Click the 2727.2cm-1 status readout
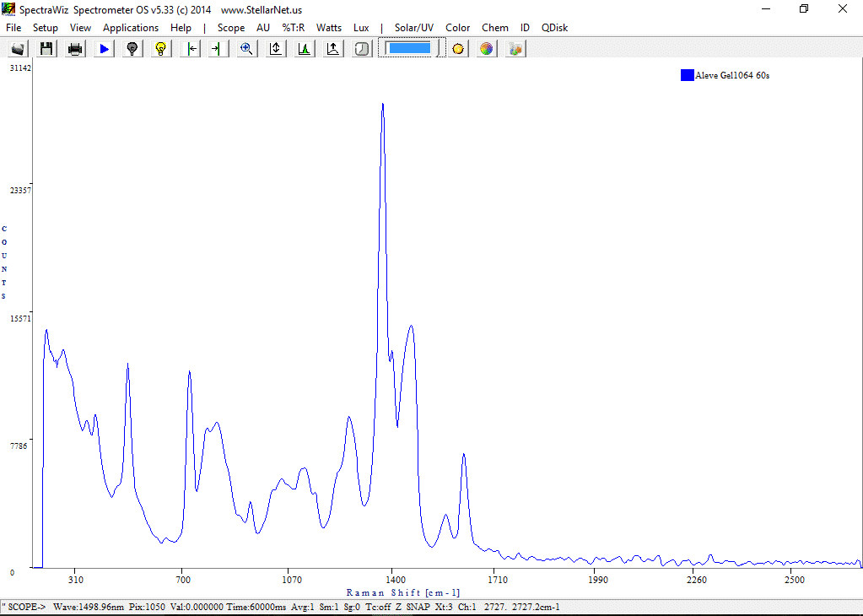 pyautogui.click(x=536, y=607)
